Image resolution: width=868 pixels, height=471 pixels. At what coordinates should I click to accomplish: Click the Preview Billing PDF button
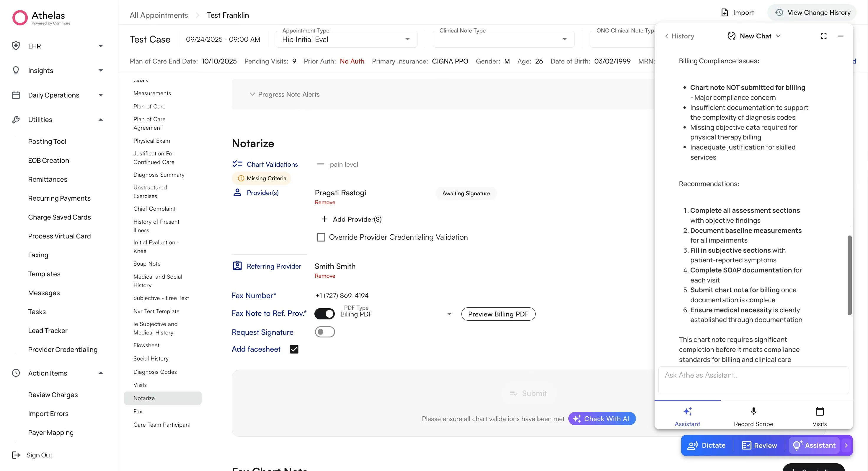498,314
